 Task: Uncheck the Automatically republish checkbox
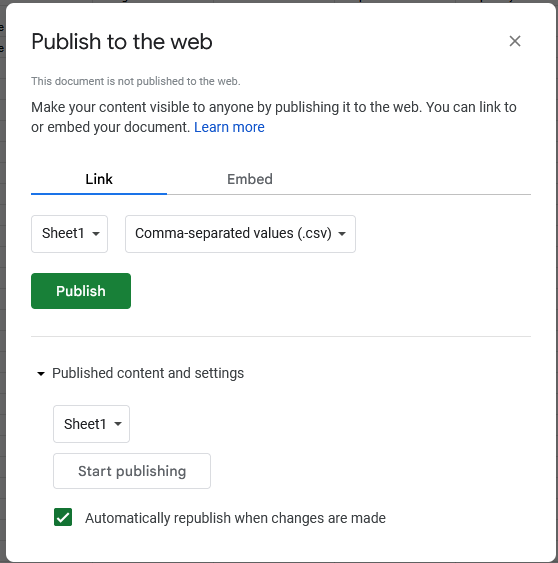point(63,517)
